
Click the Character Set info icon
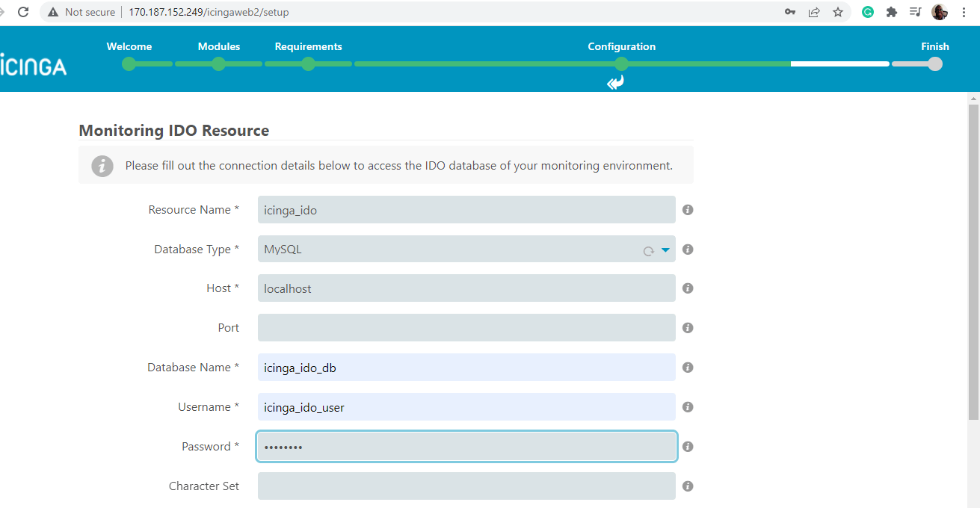[x=688, y=486]
